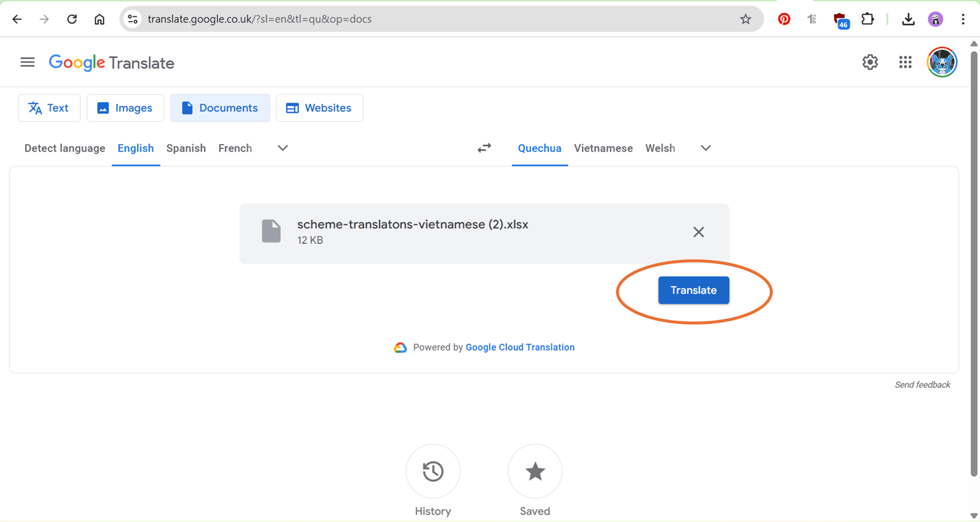Open Saved translations star
The image size is (980, 522).
(535, 471)
